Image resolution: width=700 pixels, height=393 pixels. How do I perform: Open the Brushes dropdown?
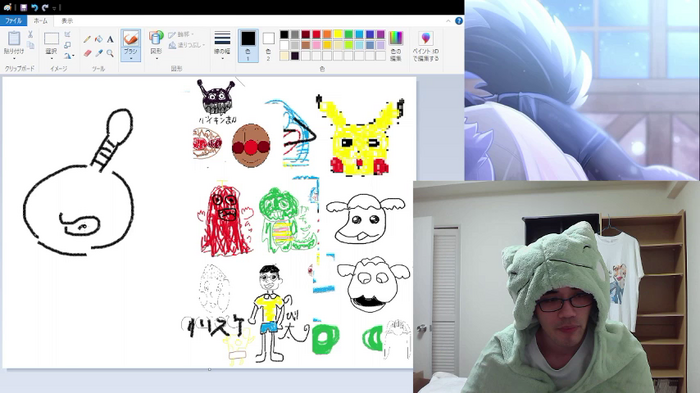click(130, 45)
